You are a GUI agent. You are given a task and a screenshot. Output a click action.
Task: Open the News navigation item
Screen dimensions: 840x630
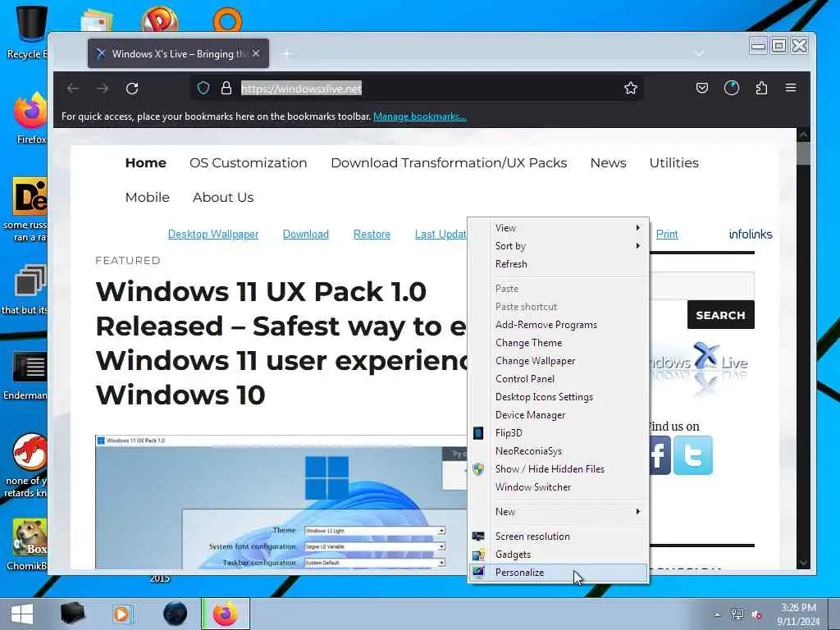click(x=608, y=163)
